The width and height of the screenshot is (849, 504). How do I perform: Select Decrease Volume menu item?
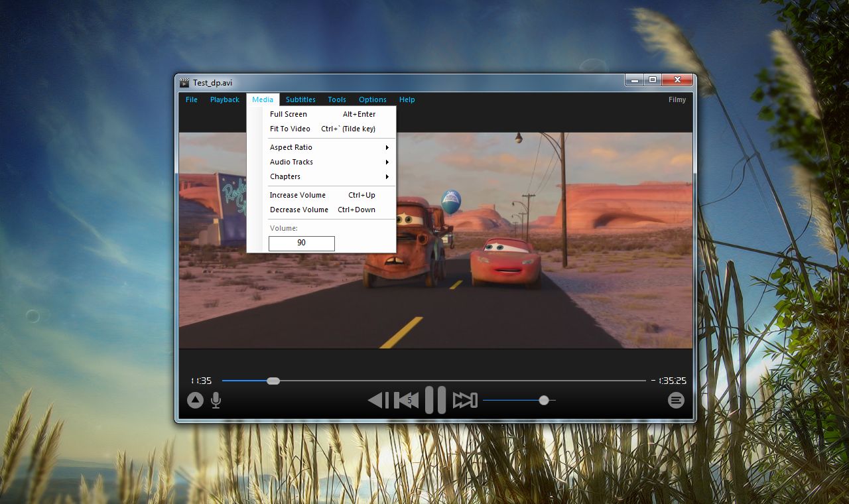coord(322,210)
